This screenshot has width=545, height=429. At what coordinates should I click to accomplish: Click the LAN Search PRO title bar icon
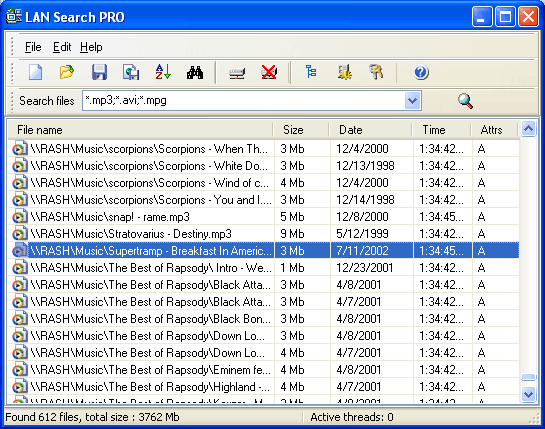(14, 16)
